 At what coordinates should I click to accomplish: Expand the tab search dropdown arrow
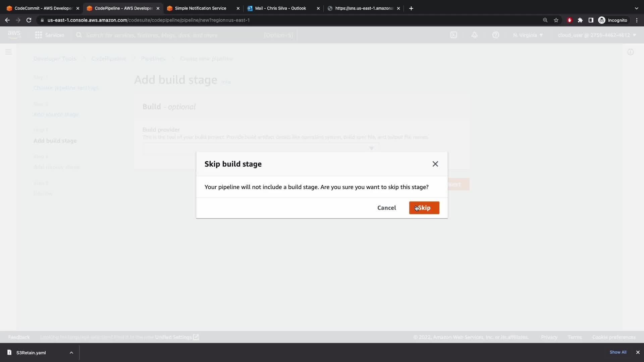click(636, 8)
